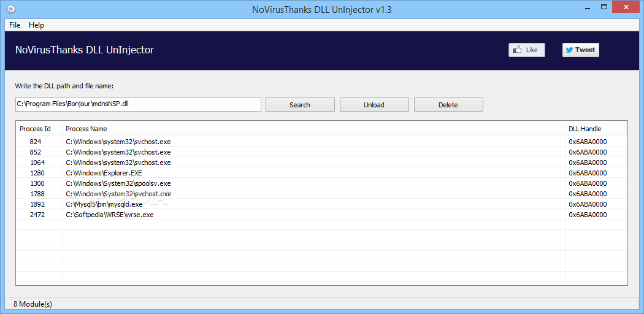Screen dimensions: 644x314
Task: Open the File menu
Action: click(x=15, y=25)
